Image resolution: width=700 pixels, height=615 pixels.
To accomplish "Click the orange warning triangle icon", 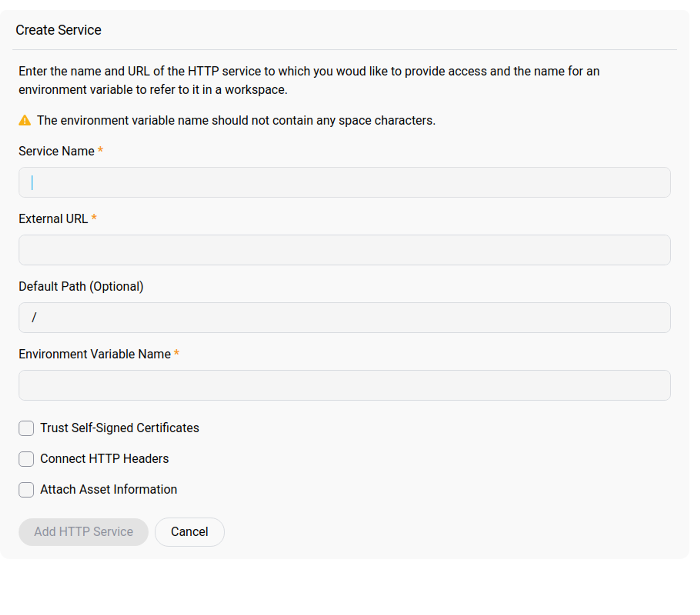I will point(25,121).
